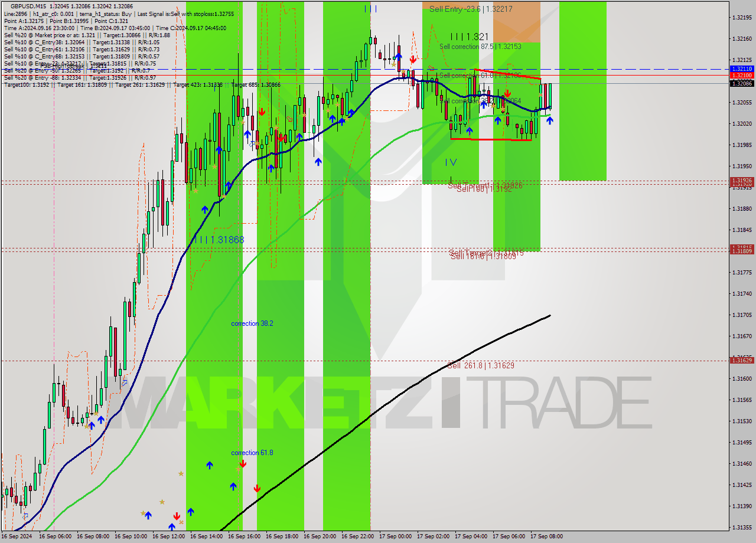
Task: Click the black 1.32086 current price tag
Action: click(x=742, y=83)
